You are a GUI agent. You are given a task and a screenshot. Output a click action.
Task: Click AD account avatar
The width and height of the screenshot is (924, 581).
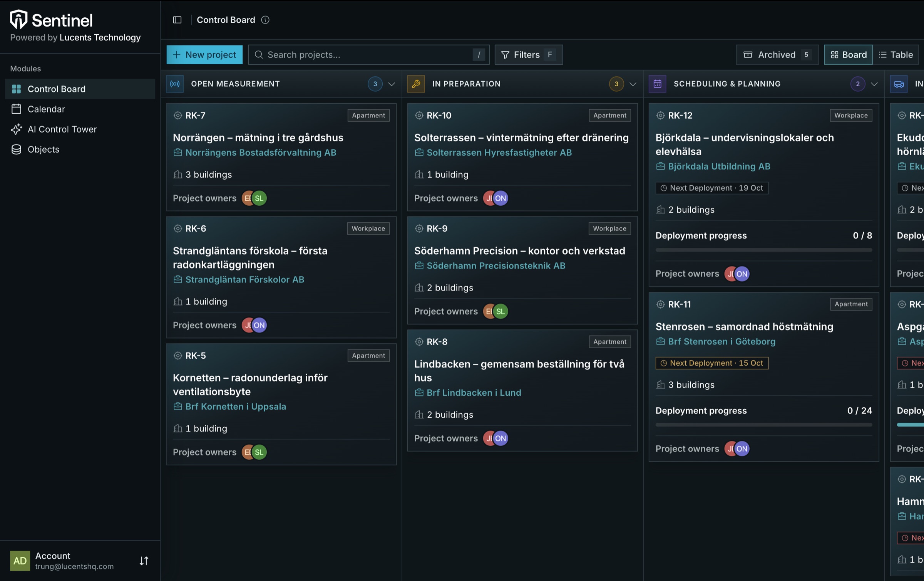pos(20,561)
